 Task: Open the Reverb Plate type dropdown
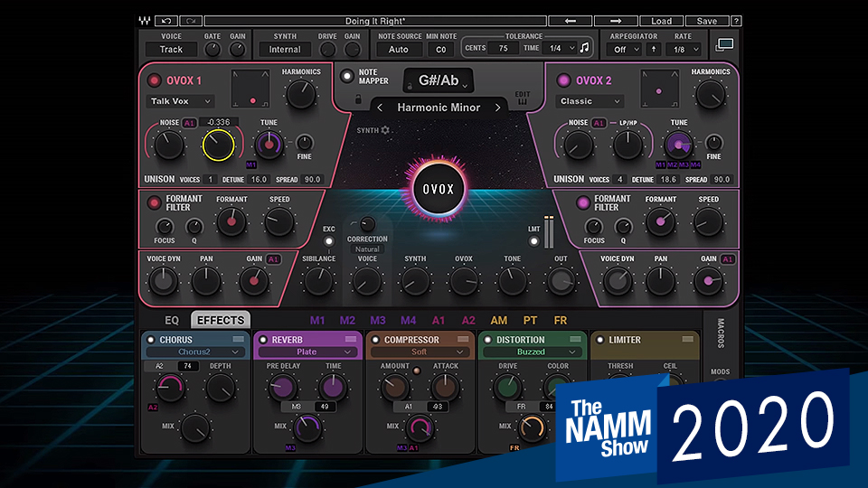307,352
